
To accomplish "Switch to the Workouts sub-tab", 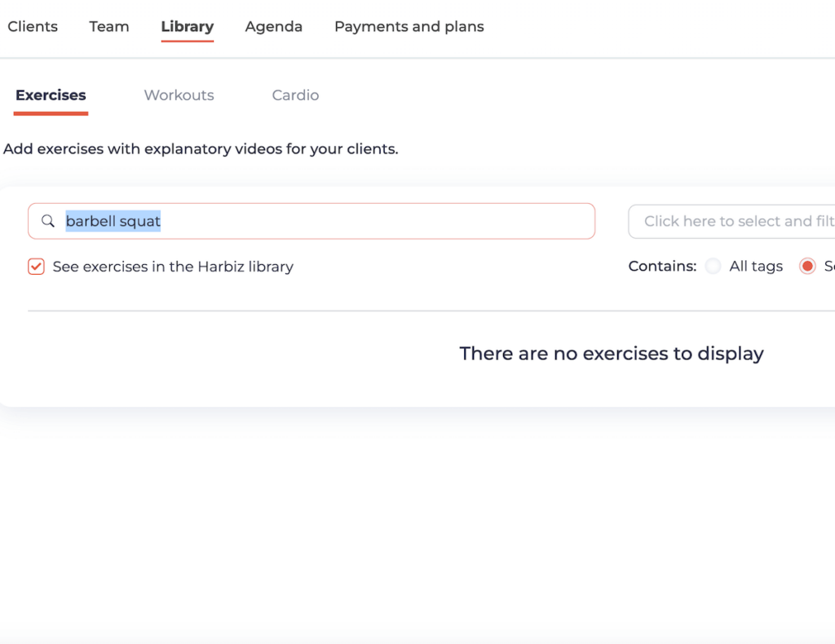I will 179,95.
